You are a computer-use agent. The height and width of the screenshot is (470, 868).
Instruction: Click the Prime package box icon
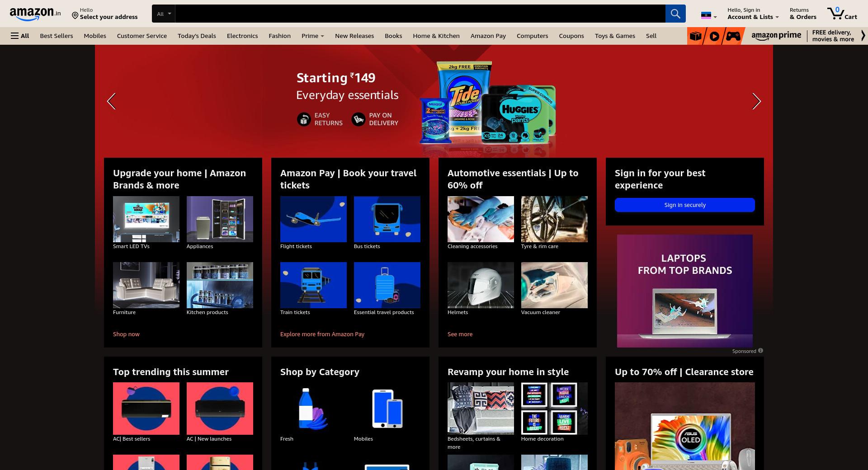tap(696, 36)
